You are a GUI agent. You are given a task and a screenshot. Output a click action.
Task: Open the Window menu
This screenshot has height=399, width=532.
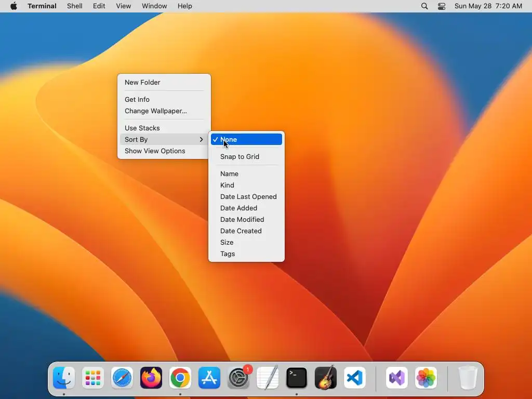[x=154, y=6]
